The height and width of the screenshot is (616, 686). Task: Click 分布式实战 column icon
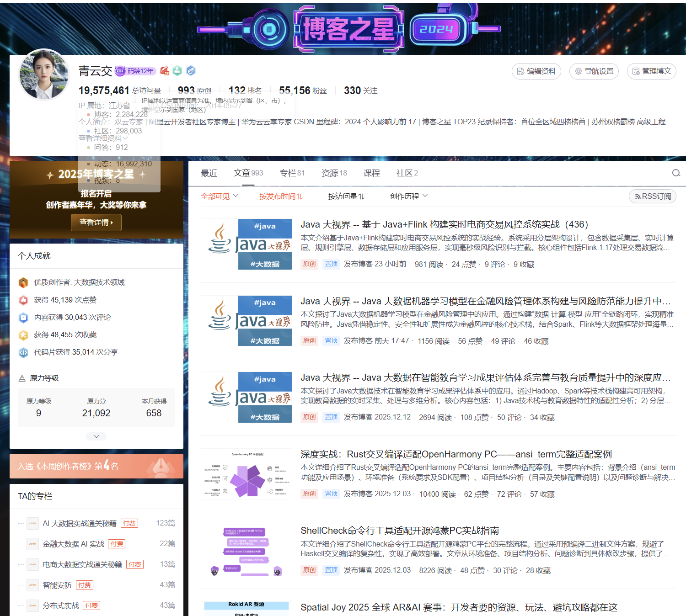coord(32,605)
